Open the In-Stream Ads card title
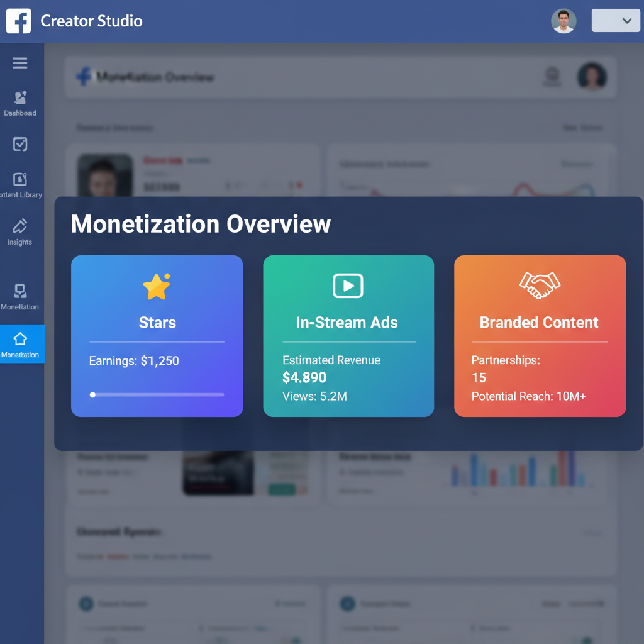 tap(347, 323)
